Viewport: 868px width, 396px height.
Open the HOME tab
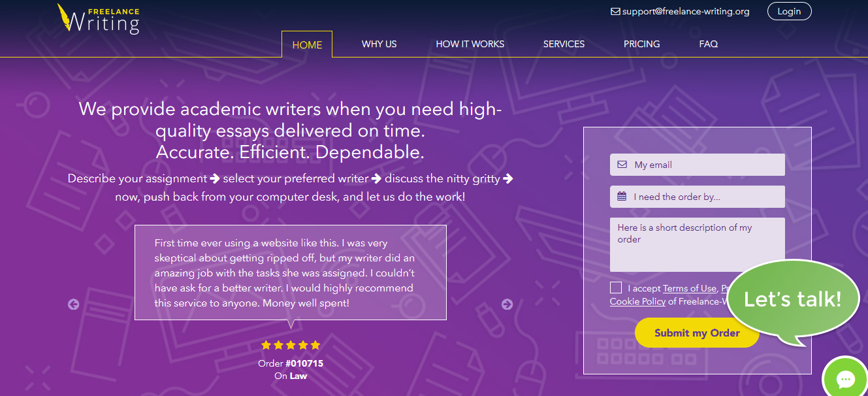point(307,44)
